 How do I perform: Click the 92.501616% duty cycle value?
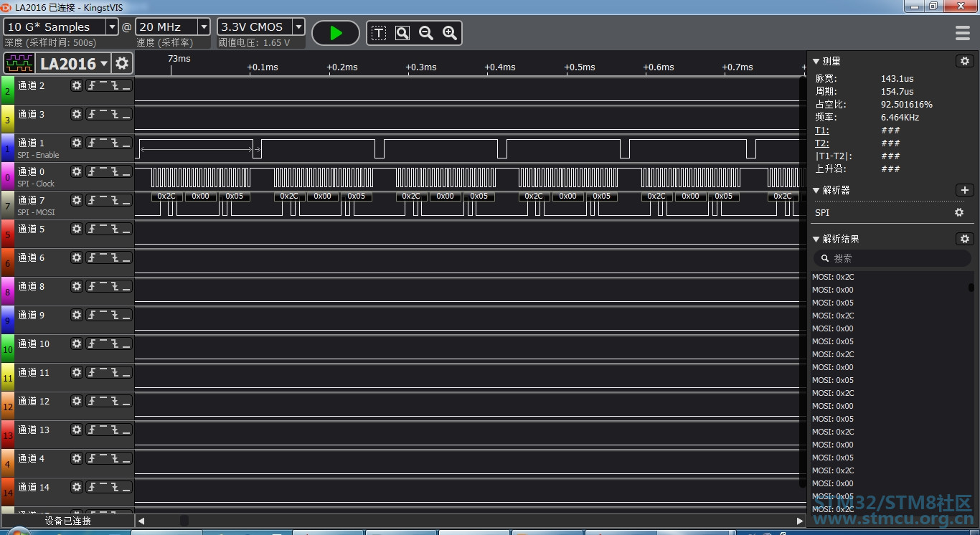907,105
